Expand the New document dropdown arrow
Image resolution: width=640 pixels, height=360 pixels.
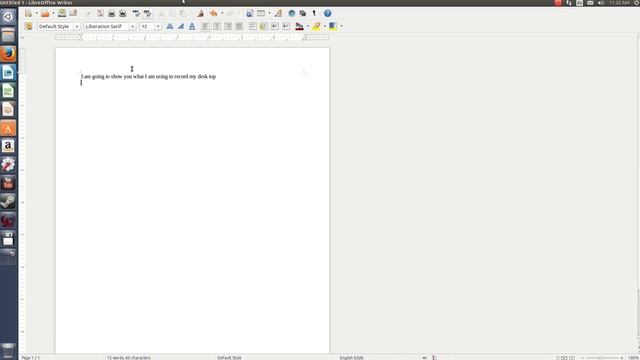pyautogui.click(x=36, y=13)
